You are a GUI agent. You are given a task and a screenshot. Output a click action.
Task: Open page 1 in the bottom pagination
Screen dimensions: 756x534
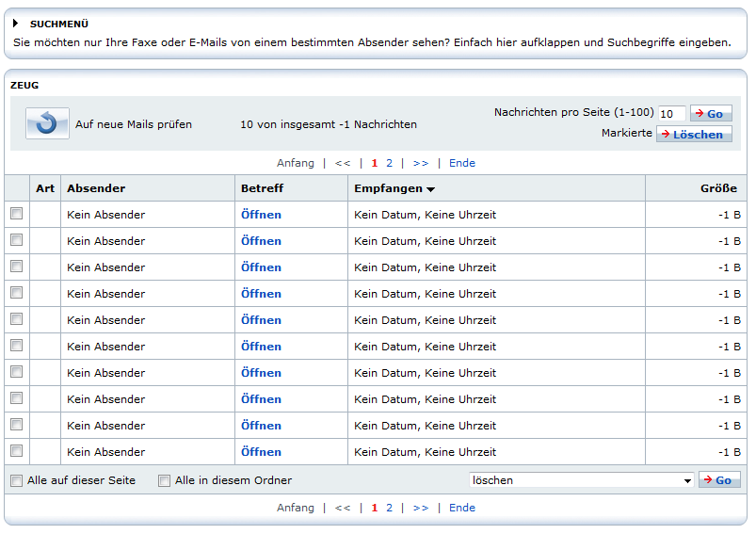375,508
